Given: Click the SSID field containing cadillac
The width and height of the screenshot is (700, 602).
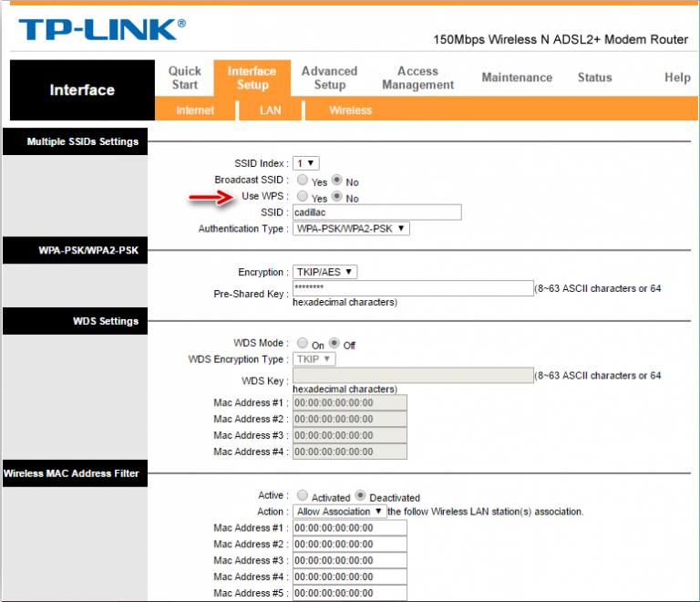Looking at the screenshot, I should pos(377,213).
